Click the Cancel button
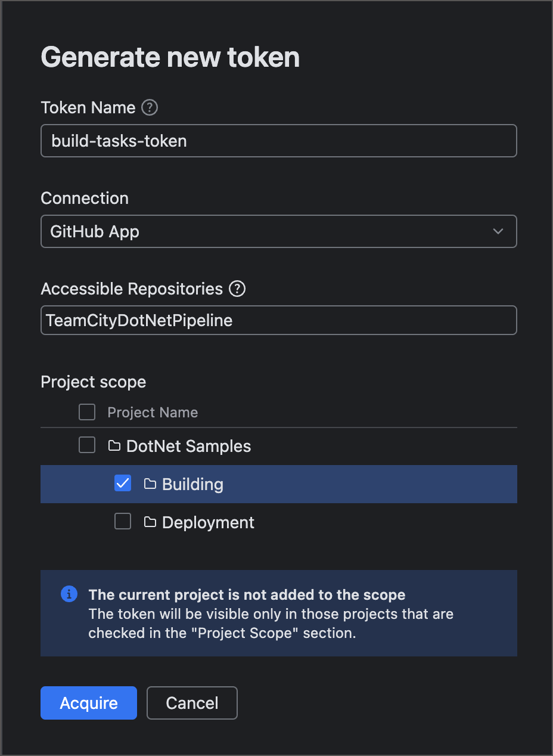553x756 pixels. click(x=192, y=703)
